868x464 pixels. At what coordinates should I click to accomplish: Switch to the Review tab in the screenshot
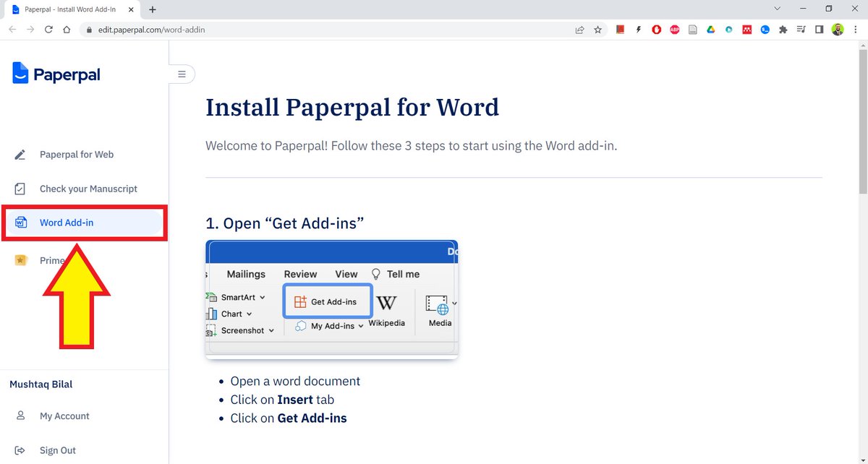[x=300, y=274]
